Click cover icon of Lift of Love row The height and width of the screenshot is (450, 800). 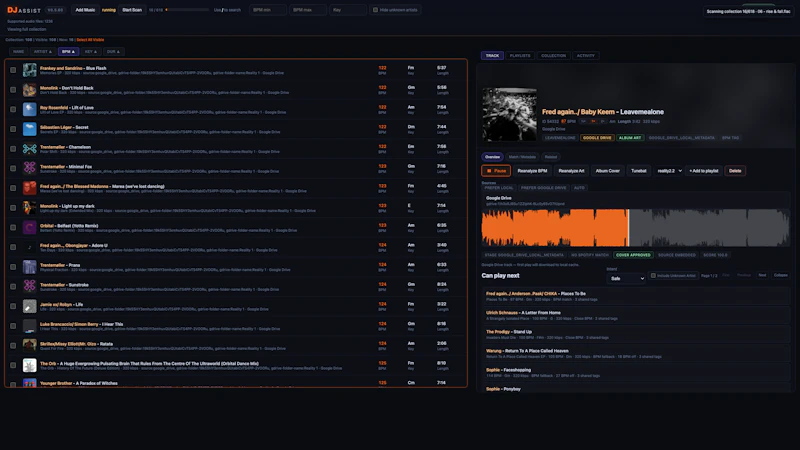tap(30, 109)
